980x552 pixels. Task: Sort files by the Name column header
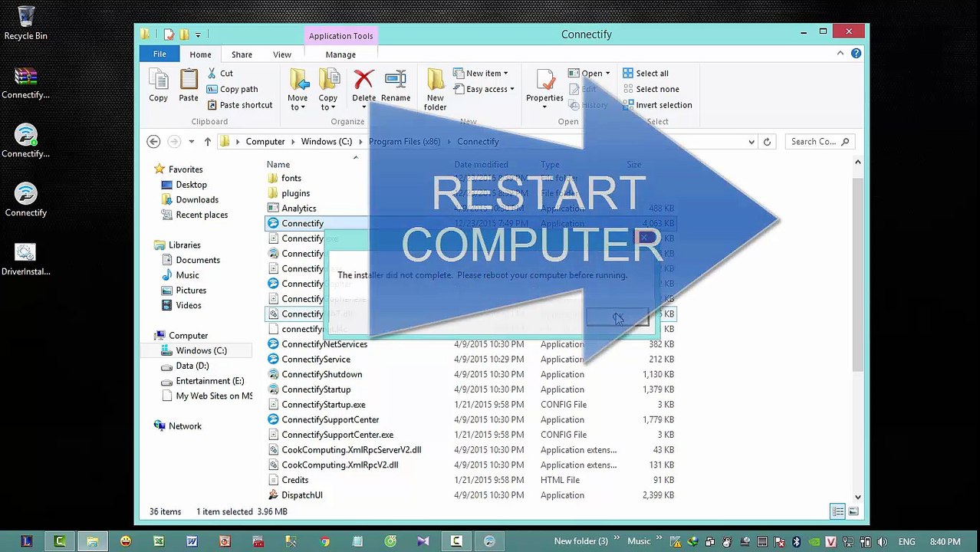(x=278, y=165)
